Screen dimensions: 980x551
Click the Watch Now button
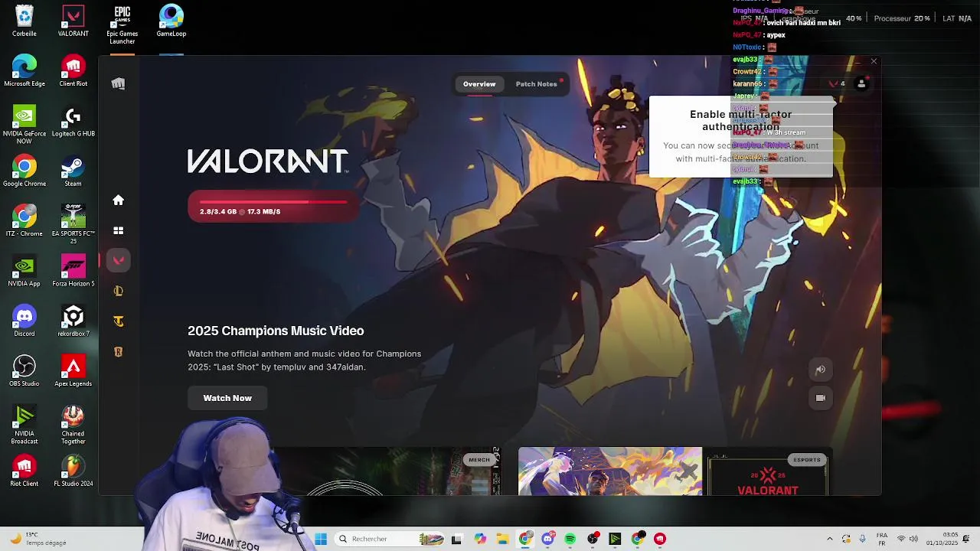coord(227,398)
